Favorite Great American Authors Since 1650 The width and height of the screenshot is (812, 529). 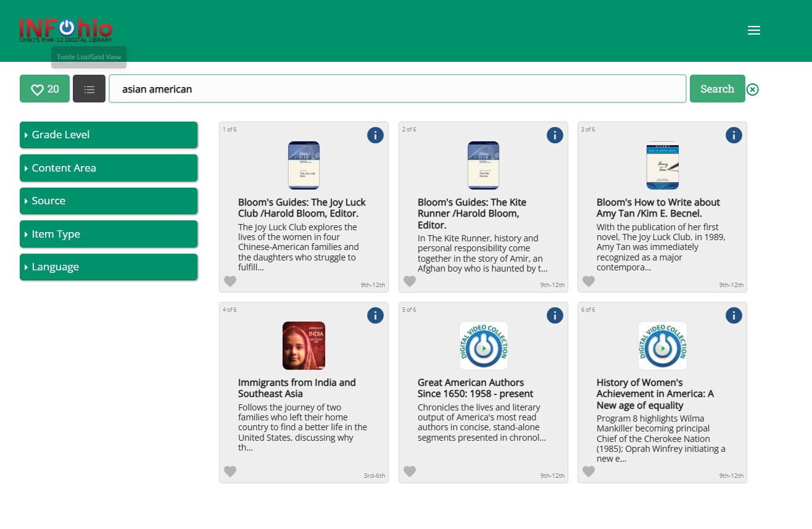click(x=410, y=472)
